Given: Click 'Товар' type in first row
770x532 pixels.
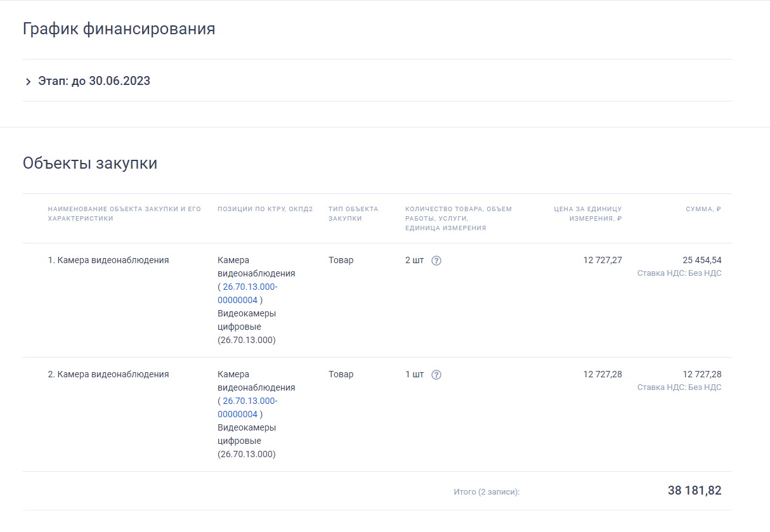Looking at the screenshot, I should pyautogui.click(x=341, y=260).
